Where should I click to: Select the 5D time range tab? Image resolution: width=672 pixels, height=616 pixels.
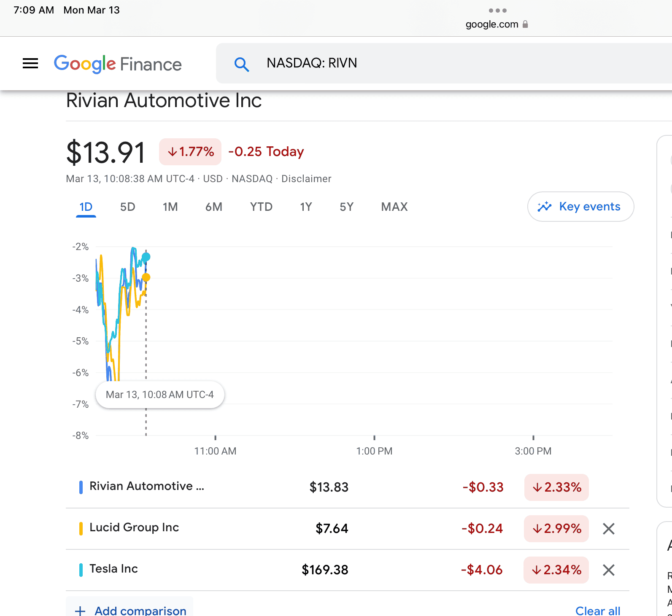coord(127,207)
